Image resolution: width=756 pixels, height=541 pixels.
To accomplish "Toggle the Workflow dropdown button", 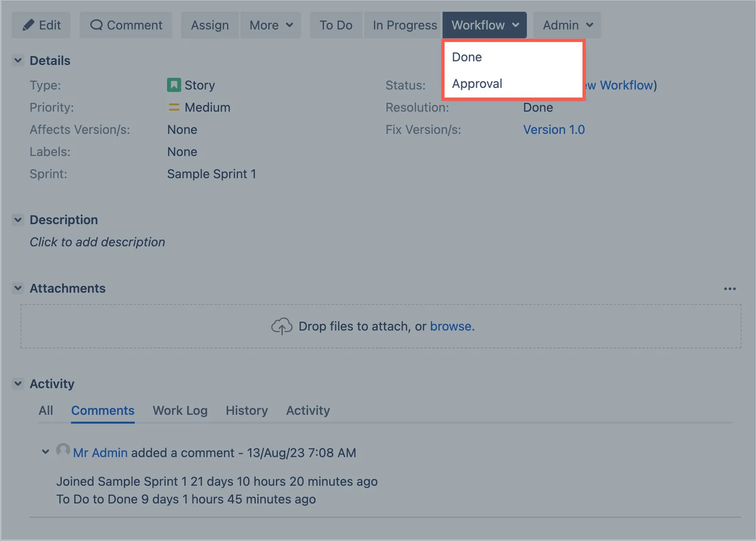I will [x=485, y=25].
